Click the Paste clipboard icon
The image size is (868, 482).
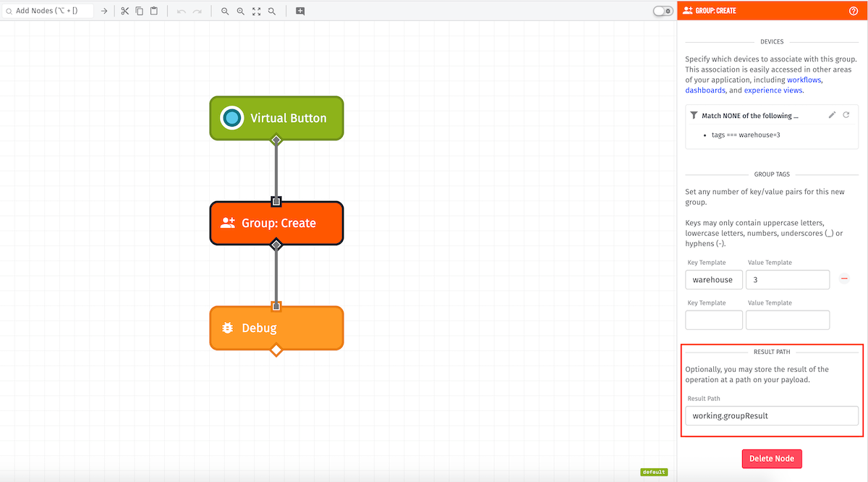[x=154, y=11]
